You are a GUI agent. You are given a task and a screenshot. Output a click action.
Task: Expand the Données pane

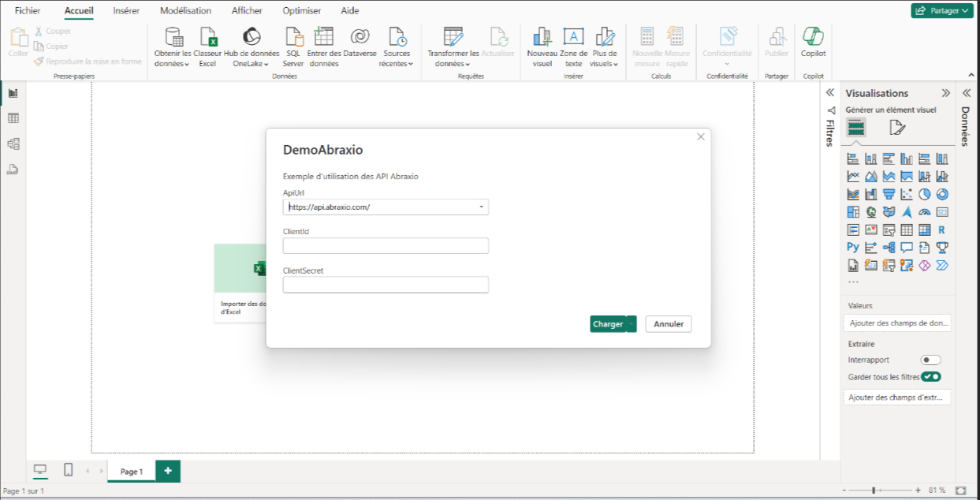point(966,93)
